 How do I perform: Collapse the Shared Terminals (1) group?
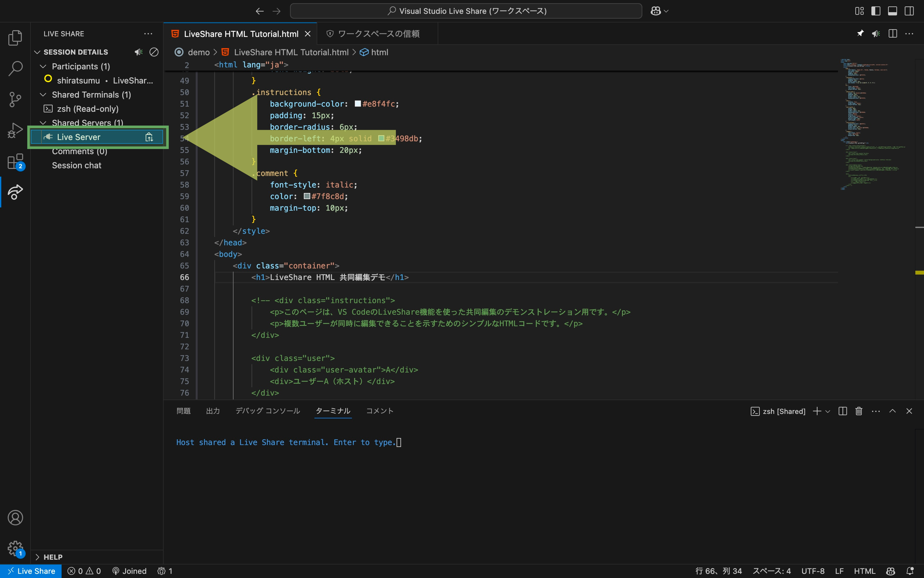(43, 94)
